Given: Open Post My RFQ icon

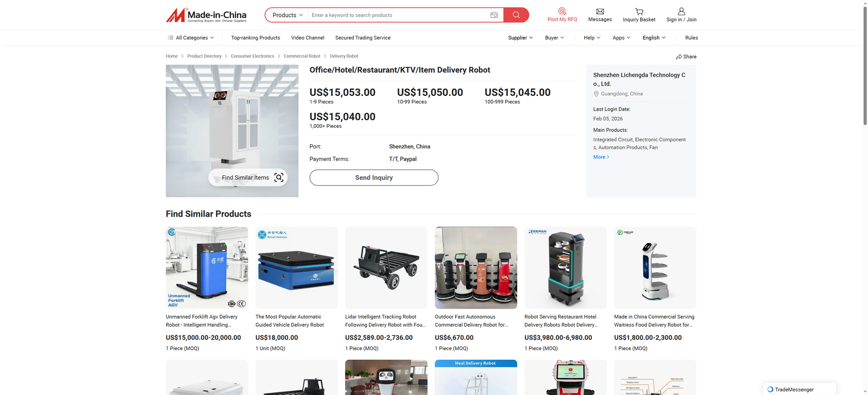Looking at the screenshot, I should pos(562,11).
